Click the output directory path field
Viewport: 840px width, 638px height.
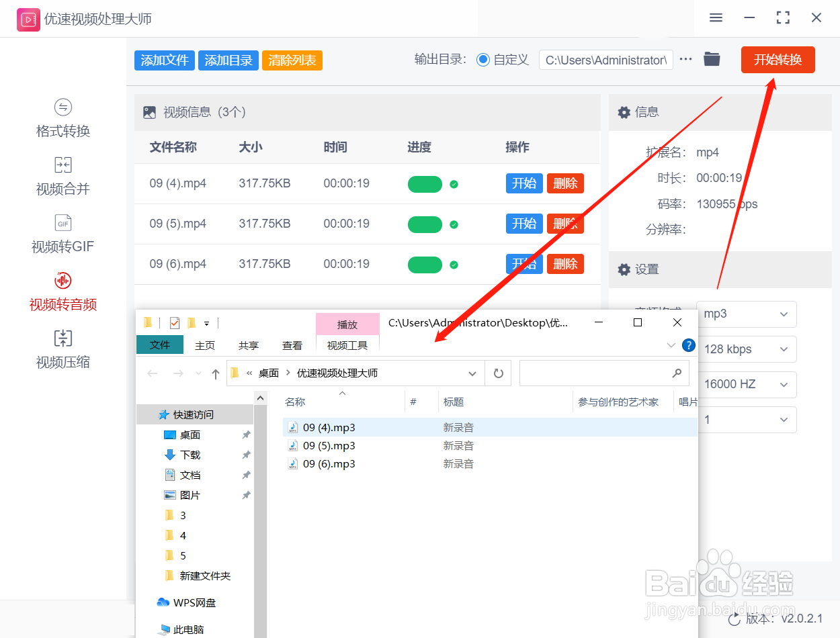(x=606, y=60)
